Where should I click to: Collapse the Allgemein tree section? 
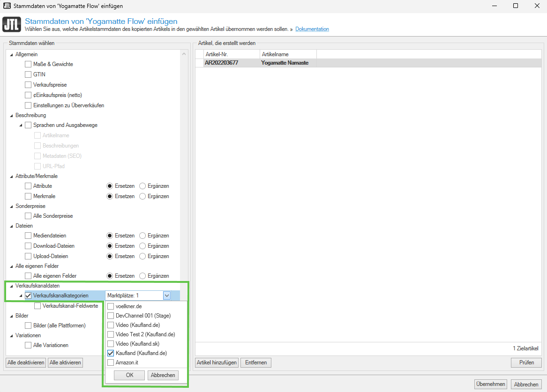(x=11, y=54)
